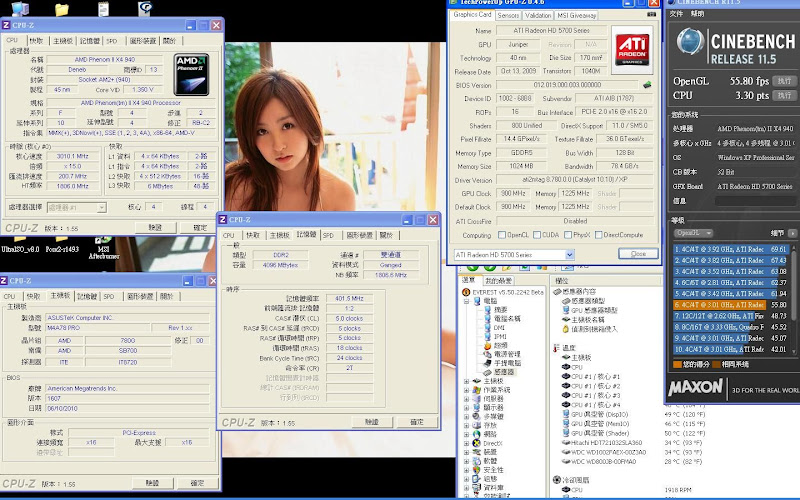This screenshot has height=500, width=800.
Task: Open the UltraISO_v8.0 desktop shortcut
Action: (20, 245)
